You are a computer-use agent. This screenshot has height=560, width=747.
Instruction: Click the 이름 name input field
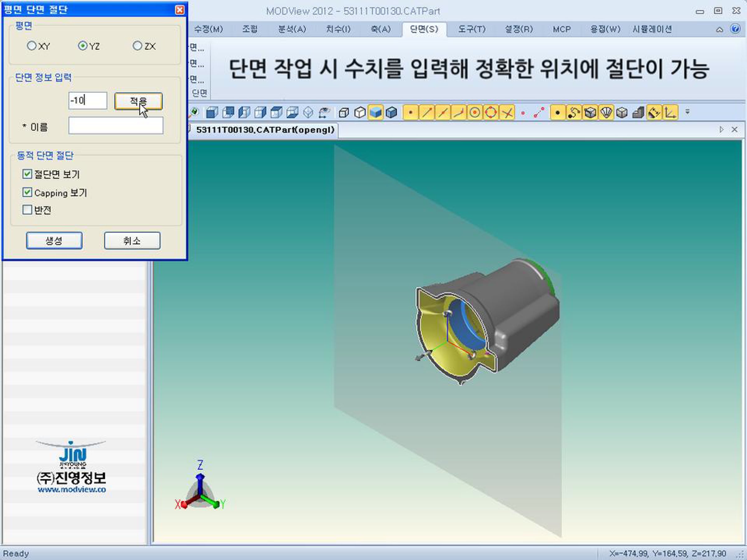coord(115,126)
